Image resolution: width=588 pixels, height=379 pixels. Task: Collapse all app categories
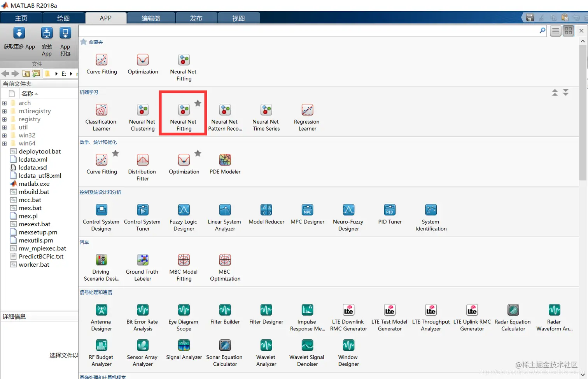coord(555,93)
